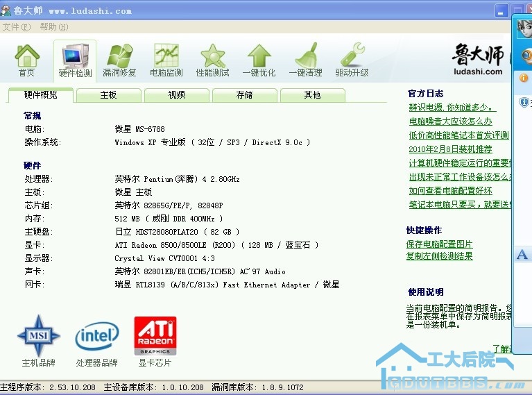Open the 帮助(H) menu
The width and height of the screenshot is (532, 395).
(54, 27)
